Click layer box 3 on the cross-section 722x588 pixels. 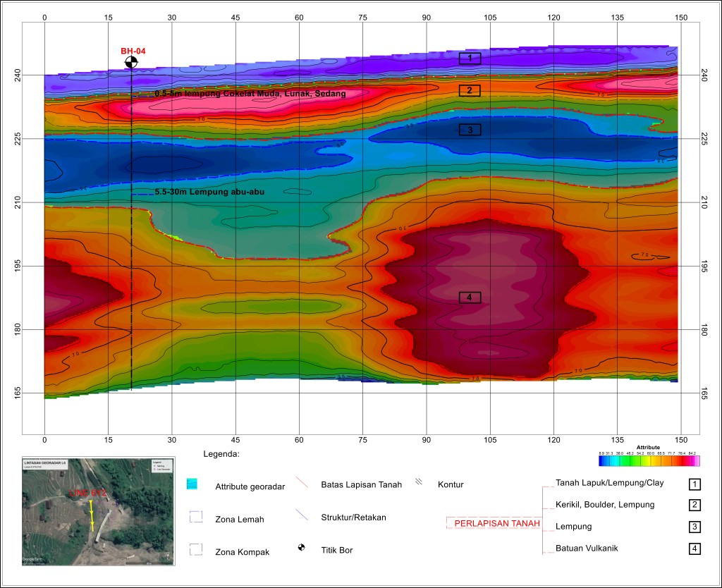coord(470,129)
